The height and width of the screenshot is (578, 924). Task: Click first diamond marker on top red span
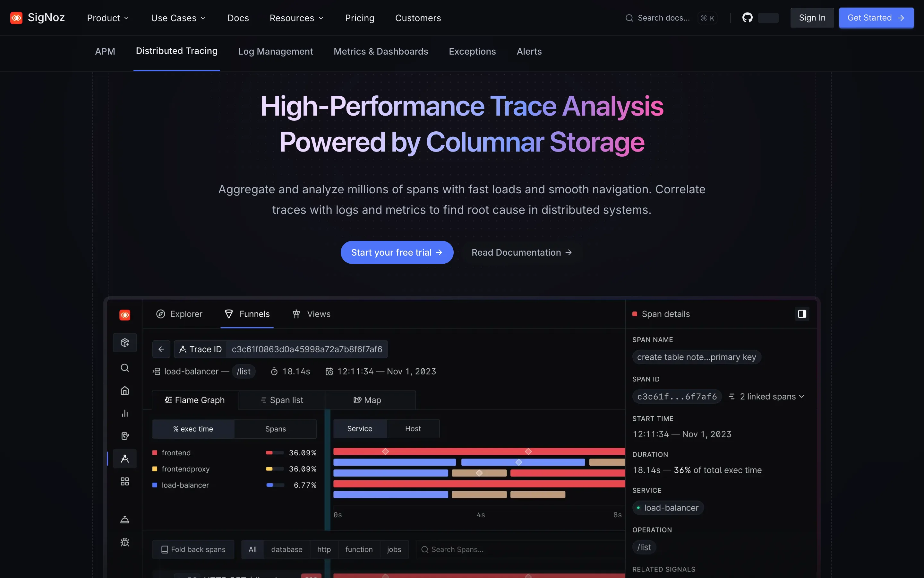385,451
